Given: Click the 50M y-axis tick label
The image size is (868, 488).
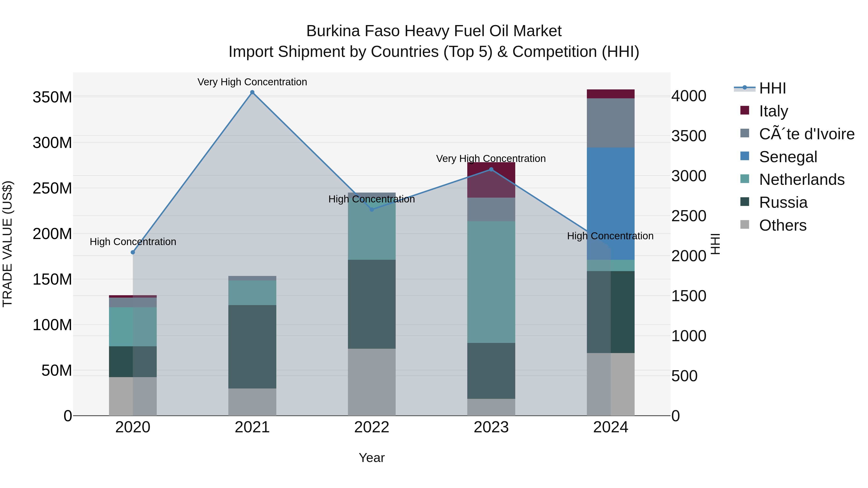Looking at the screenshot, I should coord(57,370).
